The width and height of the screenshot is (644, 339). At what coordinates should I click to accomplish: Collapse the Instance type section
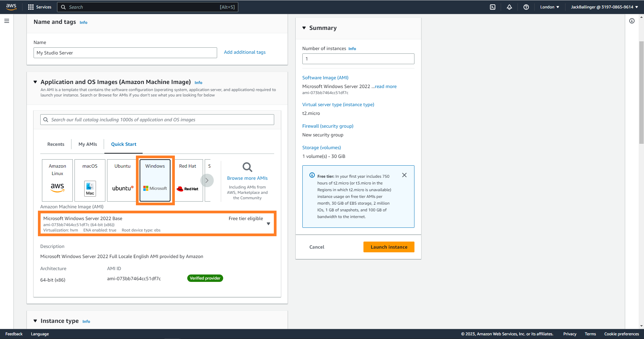pos(35,321)
